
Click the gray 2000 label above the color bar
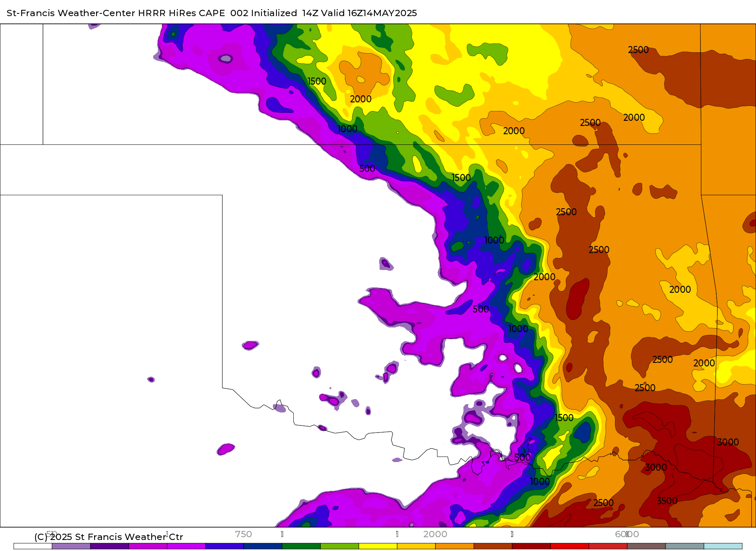[435, 534]
